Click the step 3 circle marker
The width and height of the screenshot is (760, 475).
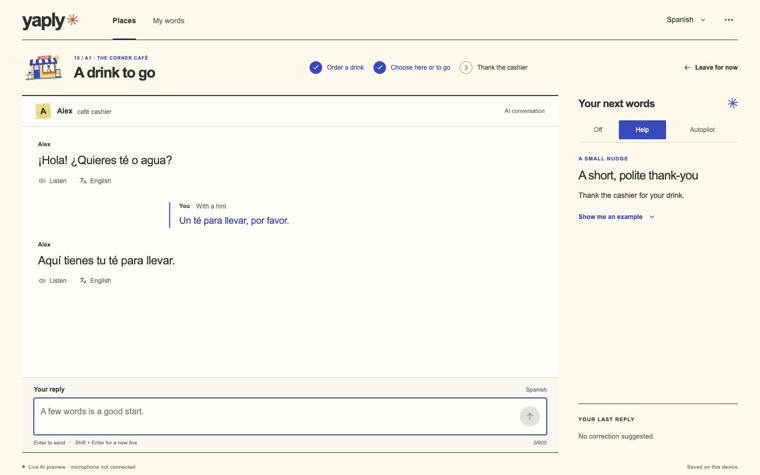[466, 67]
